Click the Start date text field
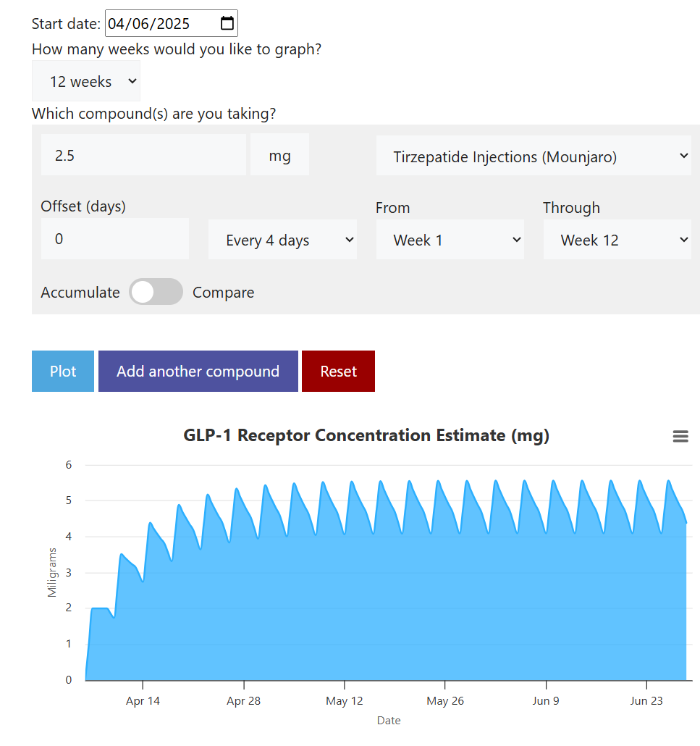700x746 pixels. point(161,23)
